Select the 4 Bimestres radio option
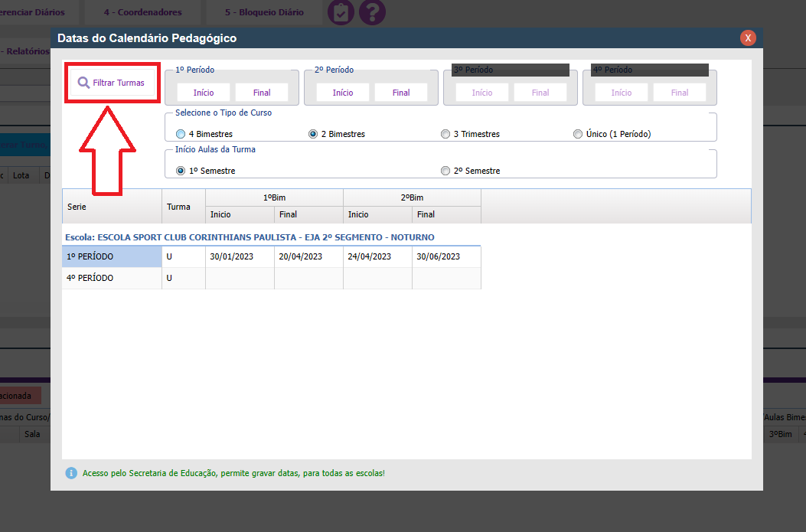The width and height of the screenshot is (806, 532). pyautogui.click(x=181, y=134)
